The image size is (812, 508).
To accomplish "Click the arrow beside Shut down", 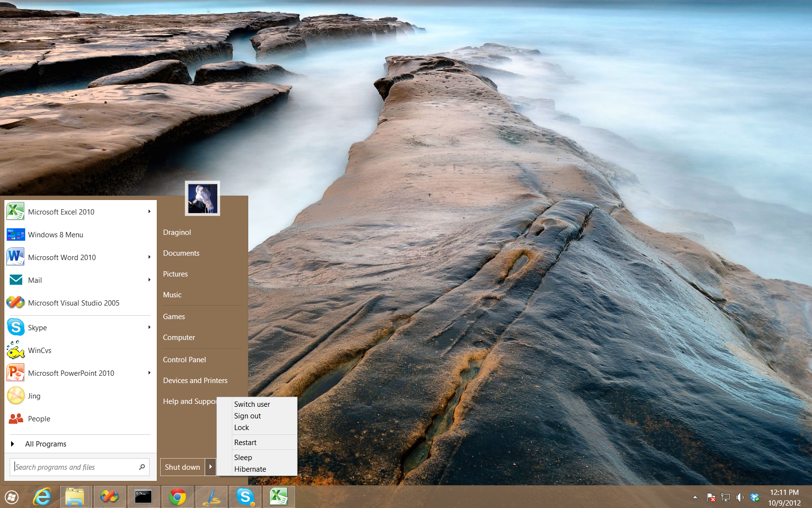I will point(211,467).
